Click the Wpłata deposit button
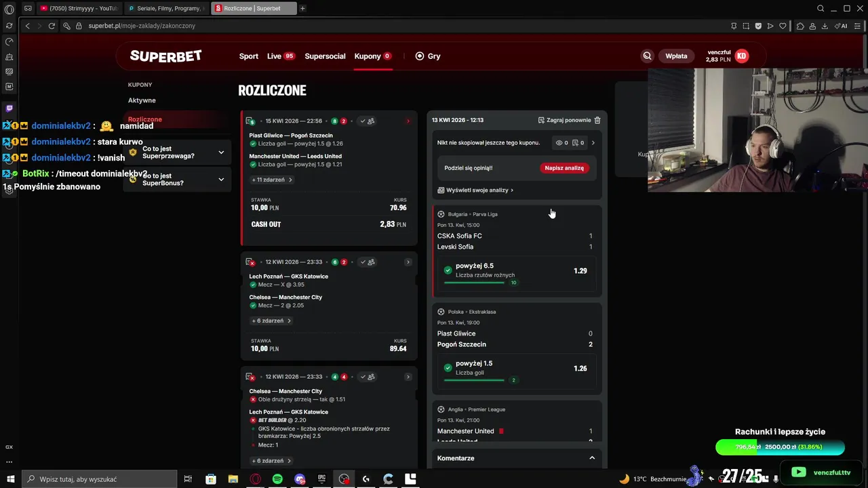The height and width of the screenshot is (488, 868). coord(676,56)
